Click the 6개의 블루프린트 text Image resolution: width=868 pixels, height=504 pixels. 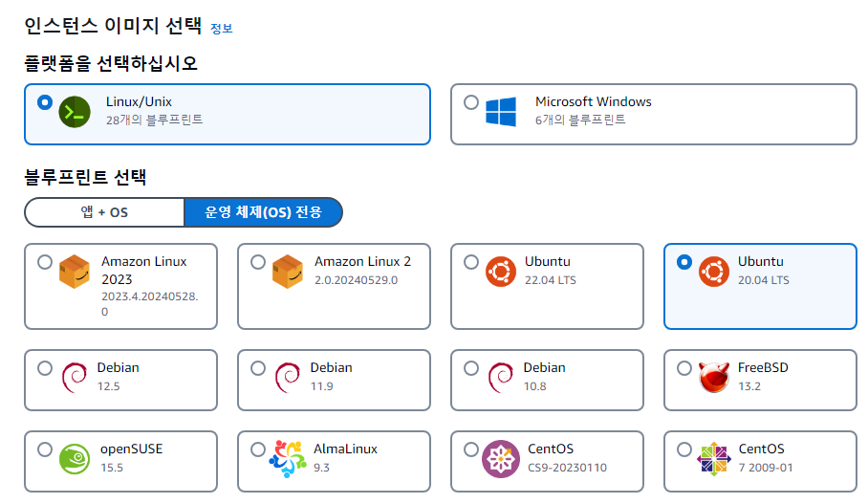[580, 120]
